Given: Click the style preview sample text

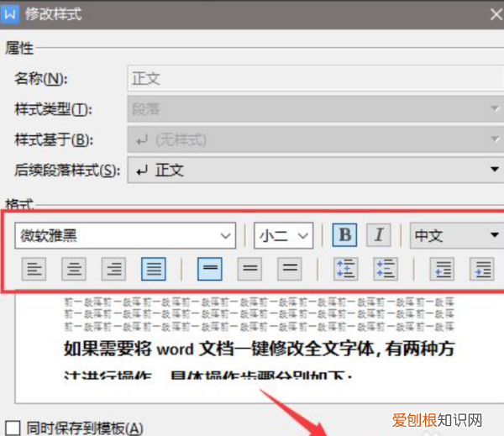Looking at the screenshot, I should (259, 360).
